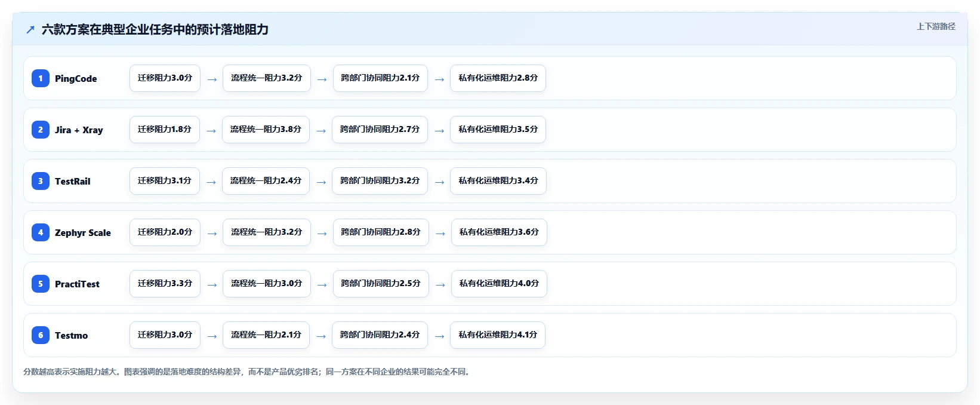
Task: Click the 迁移阻力2.0分 chip
Action: [x=165, y=232]
